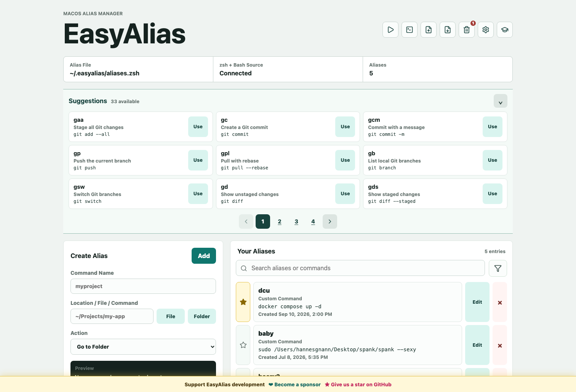This screenshot has height=392, width=576.
Task: Edit the dcu alias
Action: pyautogui.click(x=477, y=302)
